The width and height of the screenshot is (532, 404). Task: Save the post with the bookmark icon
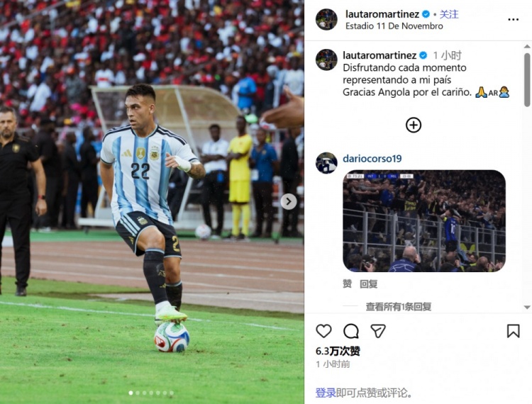coord(513,331)
